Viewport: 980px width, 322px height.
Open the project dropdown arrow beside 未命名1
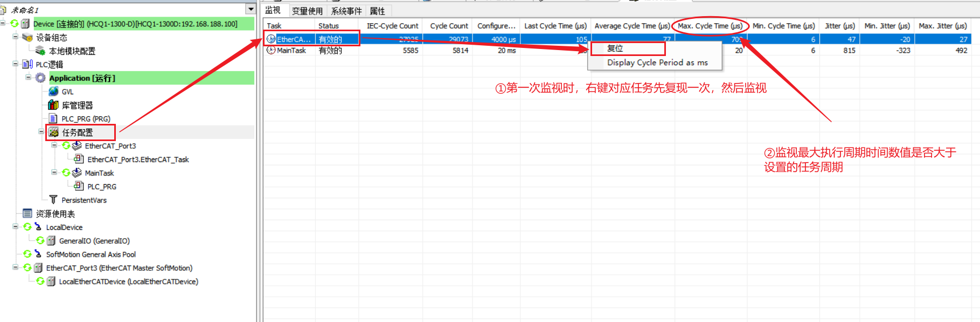pyautogui.click(x=251, y=9)
